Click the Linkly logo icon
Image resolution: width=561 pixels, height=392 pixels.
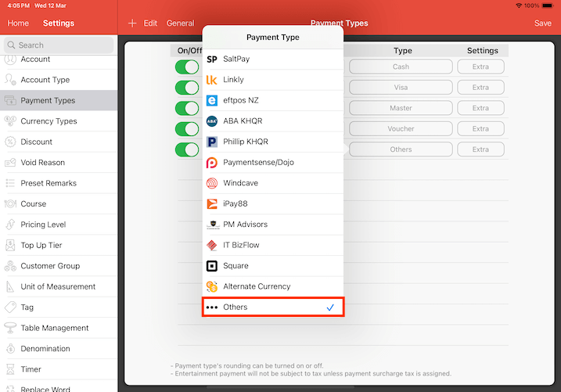click(x=211, y=80)
